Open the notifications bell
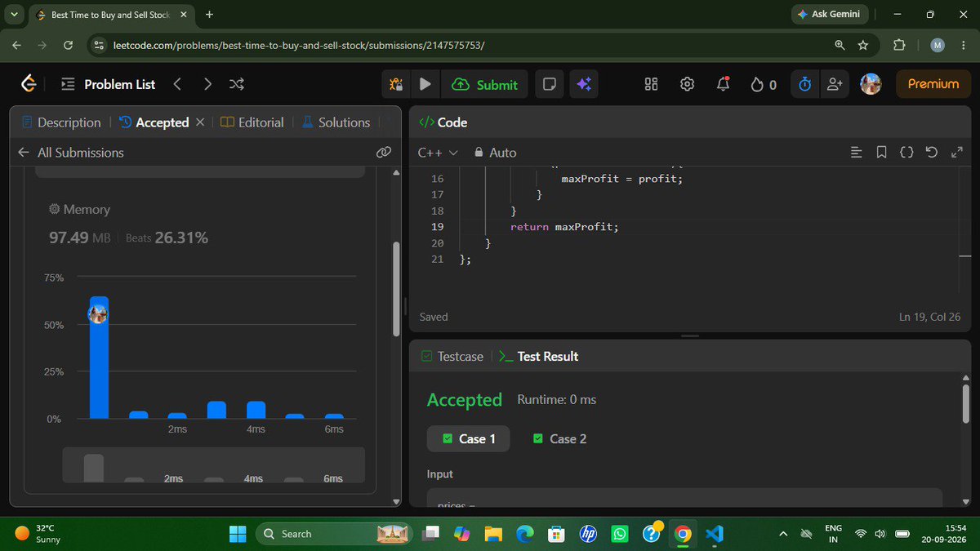This screenshot has width=980, height=551. [723, 84]
